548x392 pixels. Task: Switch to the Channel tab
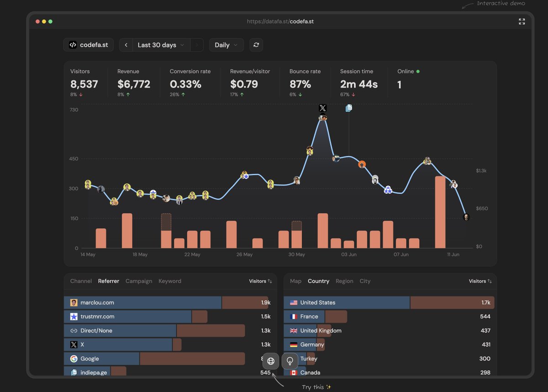click(81, 281)
